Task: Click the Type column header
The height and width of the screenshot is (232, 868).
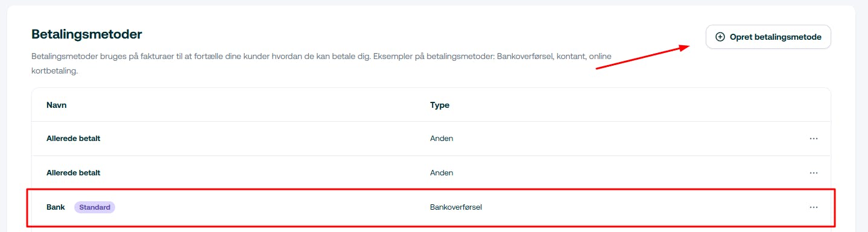Action: coord(440,105)
